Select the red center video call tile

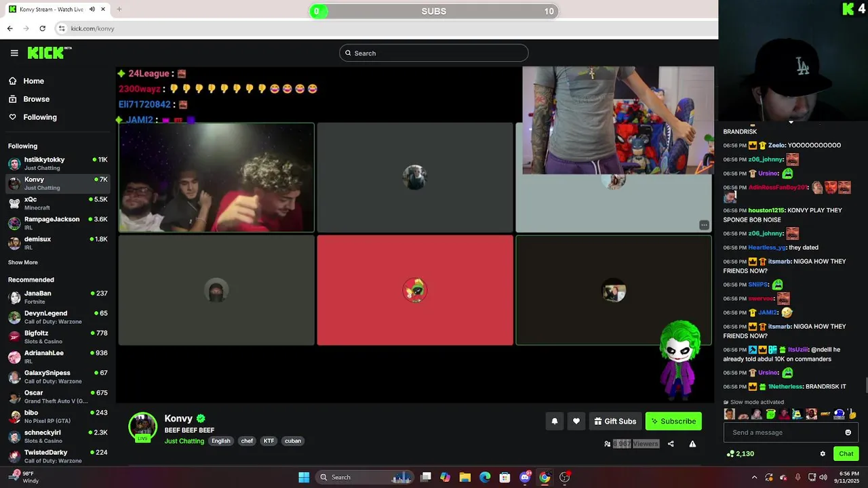tap(415, 290)
